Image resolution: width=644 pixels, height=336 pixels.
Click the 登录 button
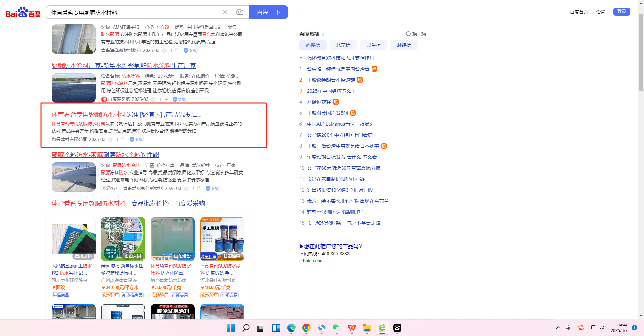coord(621,12)
